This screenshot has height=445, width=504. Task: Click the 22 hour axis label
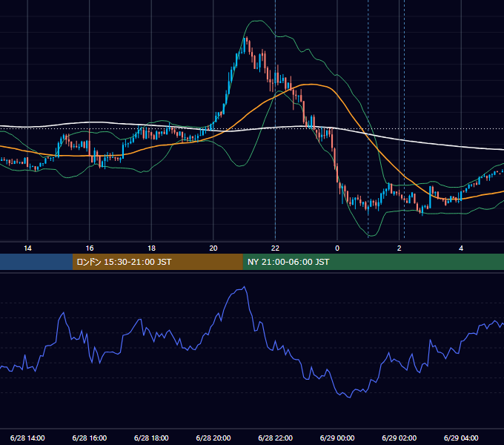(x=275, y=248)
